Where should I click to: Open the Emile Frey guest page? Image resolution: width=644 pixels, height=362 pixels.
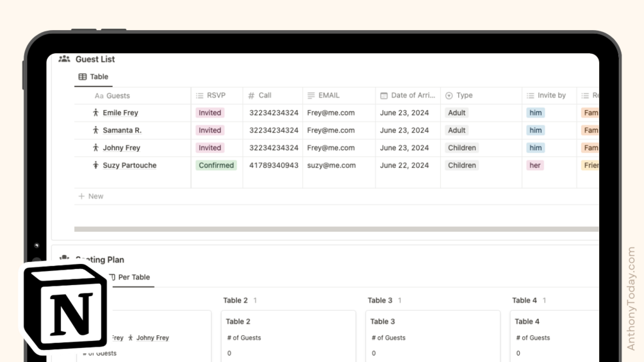pyautogui.click(x=120, y=113)
